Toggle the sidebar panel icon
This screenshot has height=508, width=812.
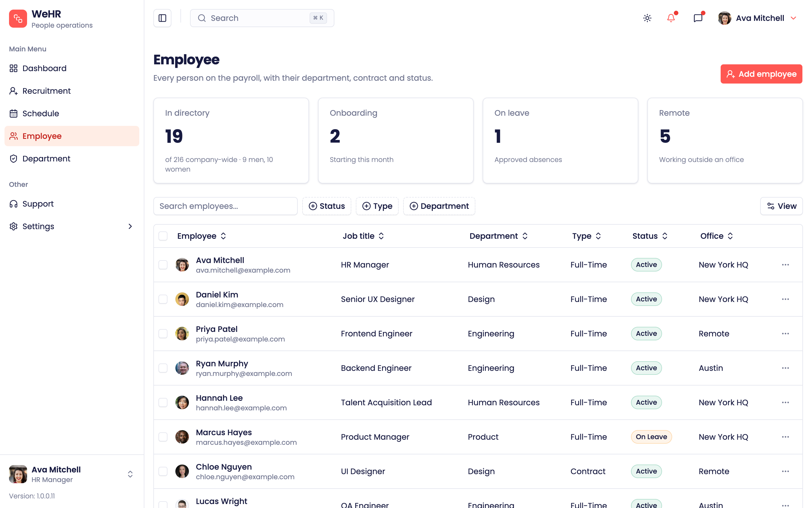[162, 18]
